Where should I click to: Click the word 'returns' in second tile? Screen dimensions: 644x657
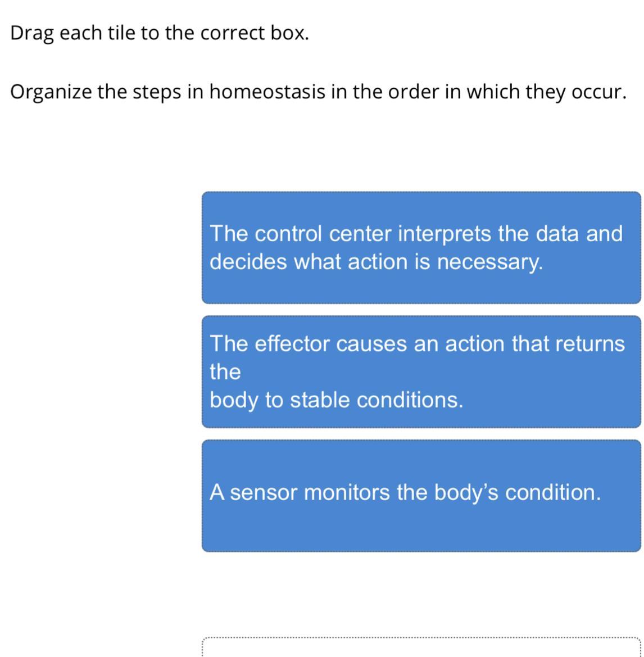pyautogui.click(x=590, y=344)
